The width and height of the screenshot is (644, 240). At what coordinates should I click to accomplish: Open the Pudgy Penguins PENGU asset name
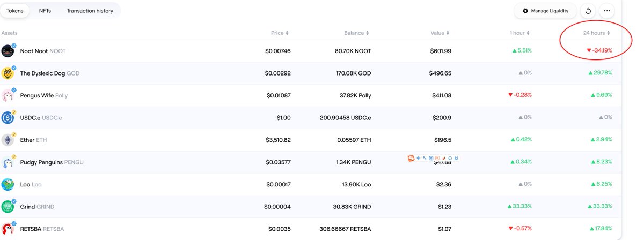click(52, 162)
